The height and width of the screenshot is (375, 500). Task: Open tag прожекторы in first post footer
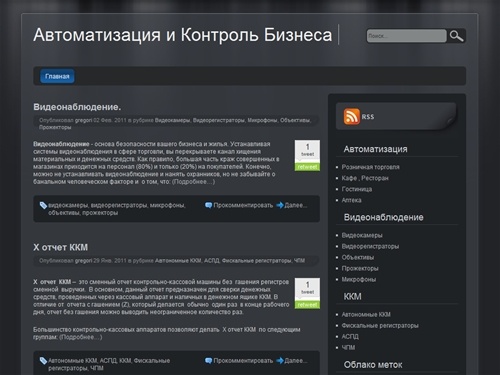click(x=100, y=213)
